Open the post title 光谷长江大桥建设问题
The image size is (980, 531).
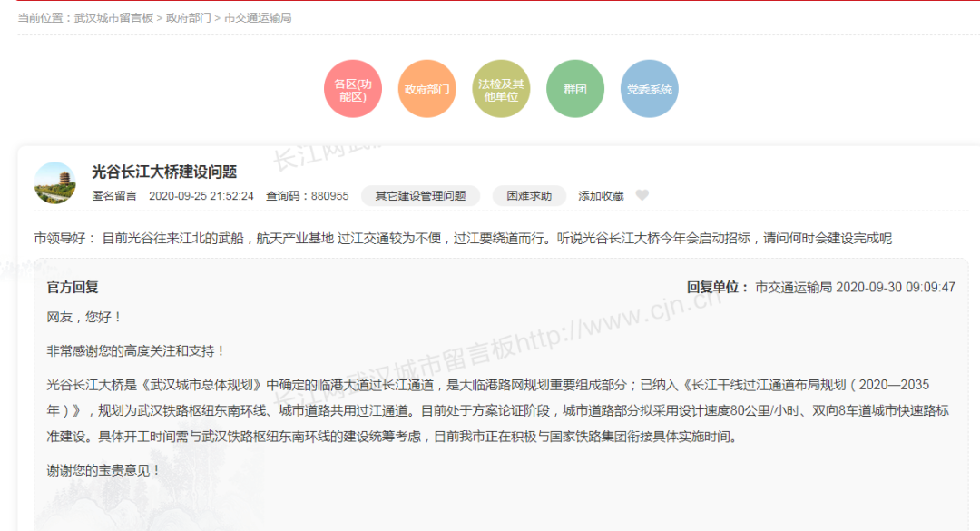coord(164,172)
